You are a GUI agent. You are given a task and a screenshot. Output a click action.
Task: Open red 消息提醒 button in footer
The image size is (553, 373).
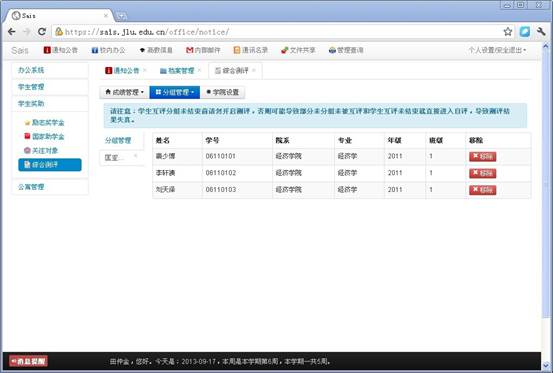click(x=28, y=361)
